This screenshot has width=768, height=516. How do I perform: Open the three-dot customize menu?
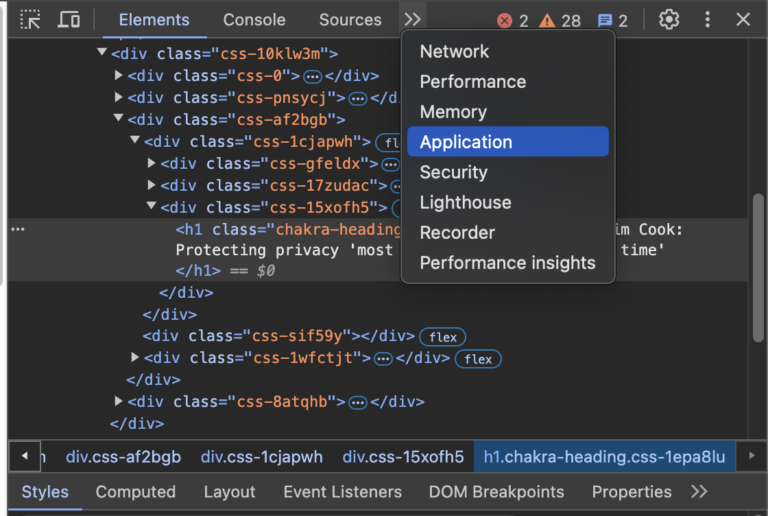click(x=707, y=20)
